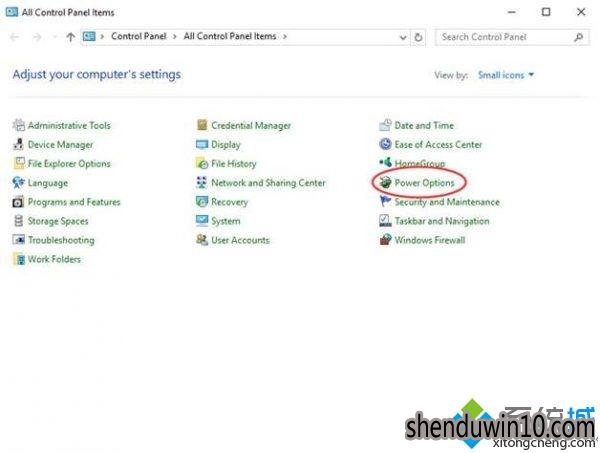Click the Storage Spaces icon
The image size is (600, 453).
tap(18, 221)
